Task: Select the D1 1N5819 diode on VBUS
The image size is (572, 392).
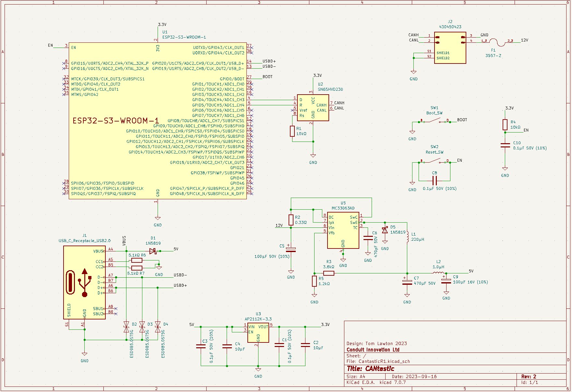Action: coord(153,251)
